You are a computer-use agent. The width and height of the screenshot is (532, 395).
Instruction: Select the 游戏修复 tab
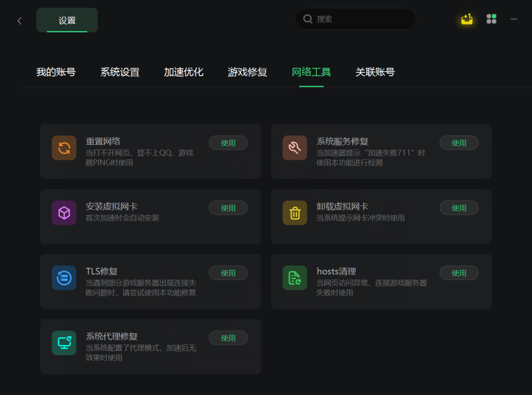[x=247, y=72]
